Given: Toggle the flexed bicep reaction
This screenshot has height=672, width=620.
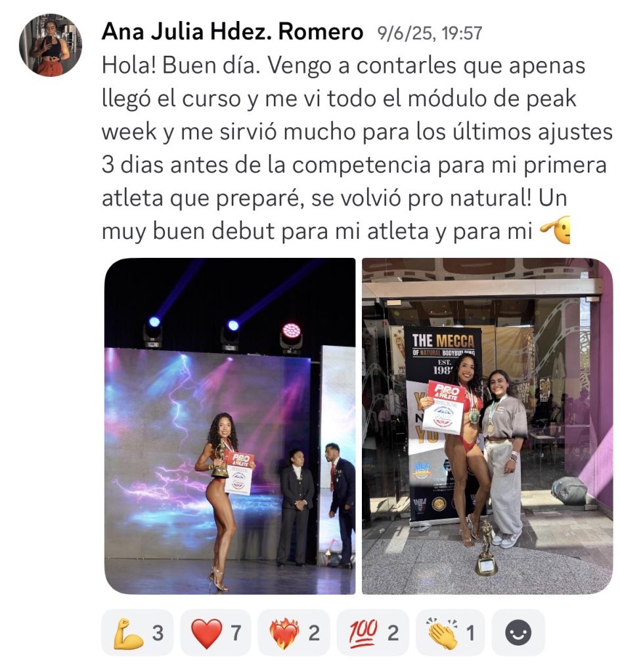Looking at the screenshot, I should (137, 633).
